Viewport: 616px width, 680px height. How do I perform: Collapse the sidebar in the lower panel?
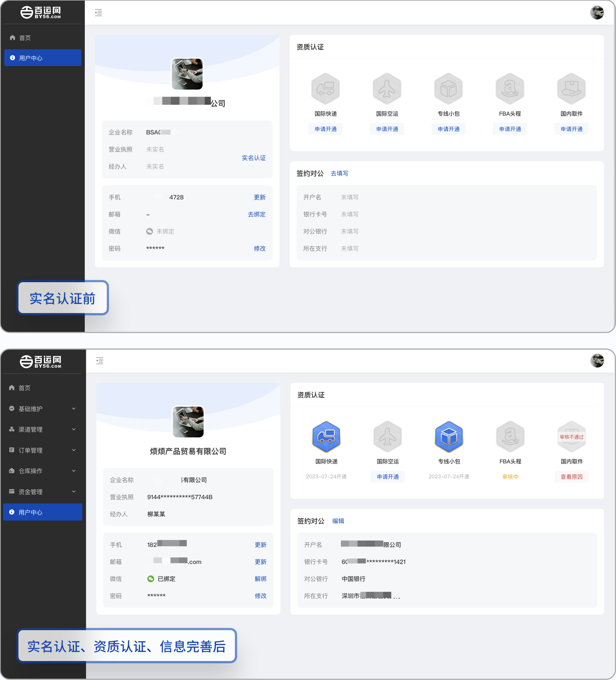click(x=100, y=361)
